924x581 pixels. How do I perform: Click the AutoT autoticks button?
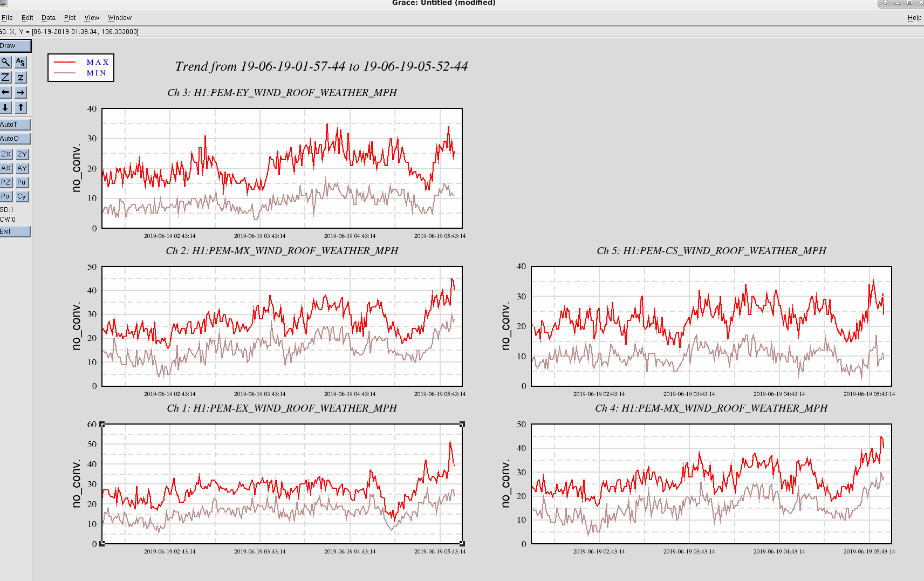[x=15, y=125]
